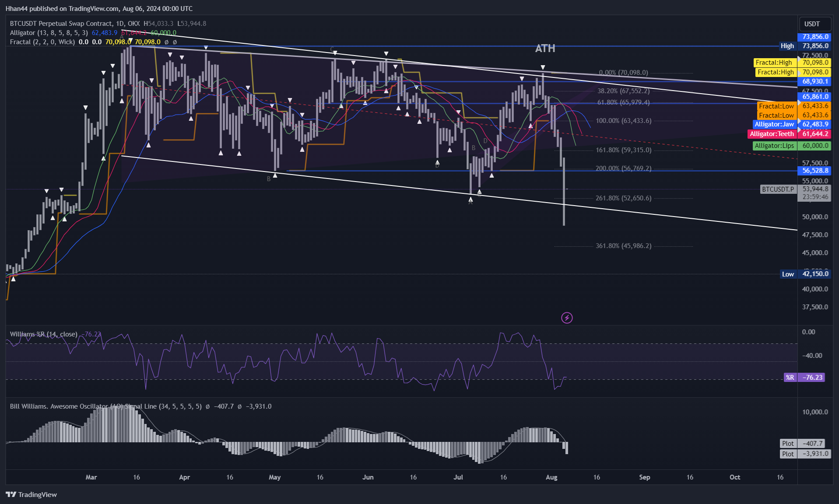Click the -40.00 Williams %R axis tick
Image resolution: width=839 pixels, height=504 pixels.
point(812,356)
